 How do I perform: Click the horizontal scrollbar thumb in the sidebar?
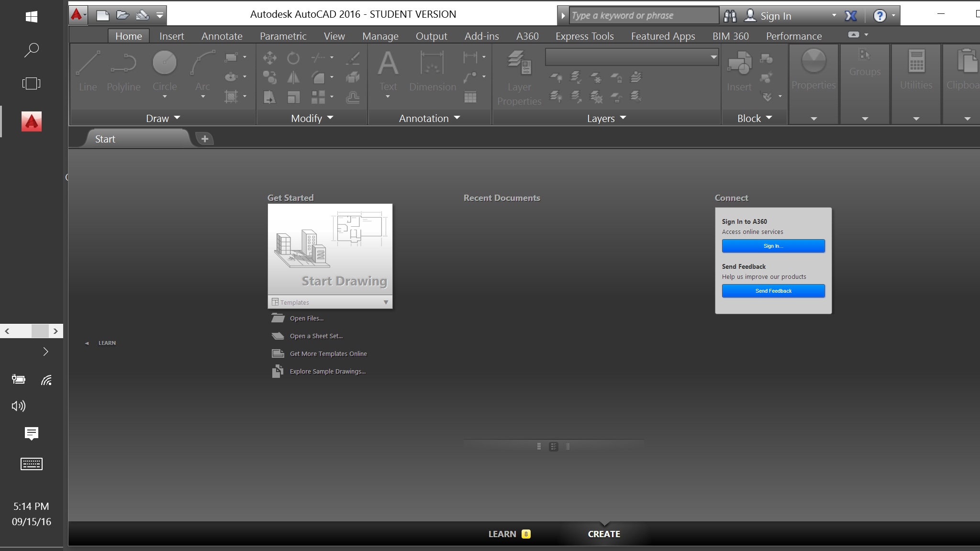point(40,331)
